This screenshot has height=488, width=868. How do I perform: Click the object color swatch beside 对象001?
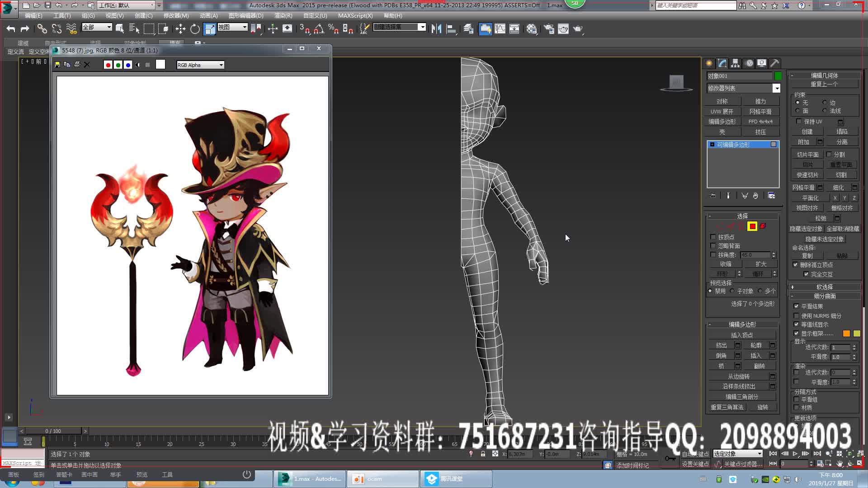(778, 76)
